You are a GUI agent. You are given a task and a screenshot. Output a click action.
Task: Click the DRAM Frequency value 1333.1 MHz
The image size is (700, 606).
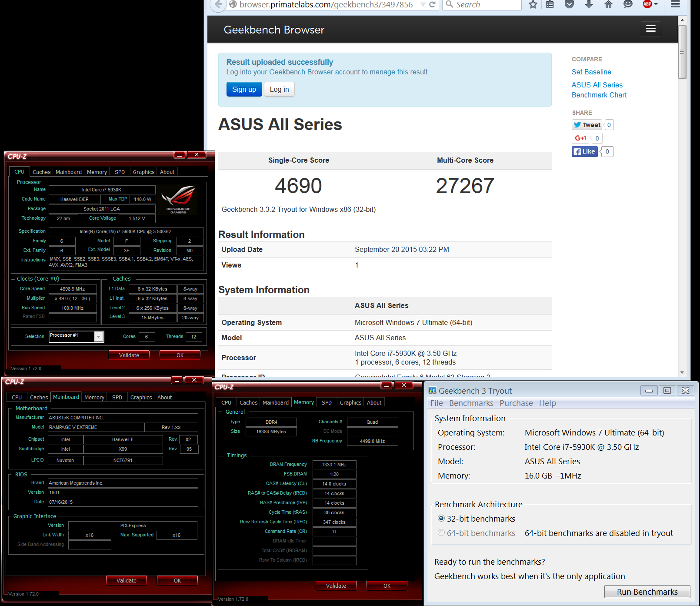click(334, 465)
